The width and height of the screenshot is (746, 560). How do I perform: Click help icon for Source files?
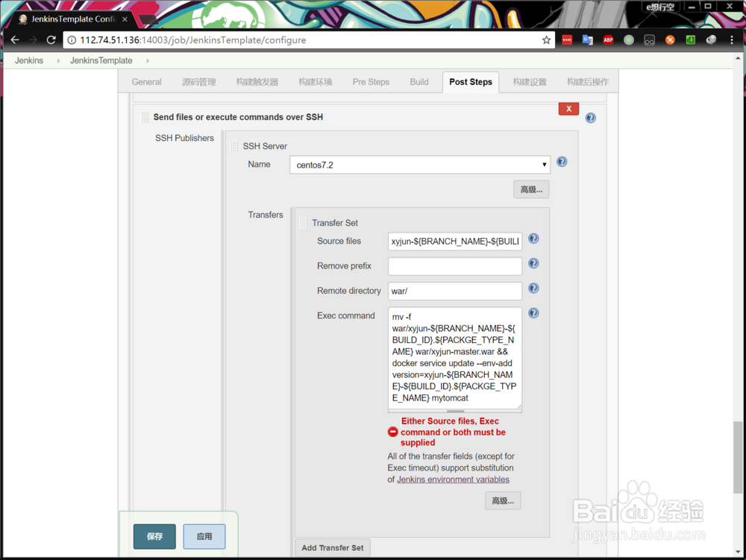pyautogui.click(x=534, y=239)
